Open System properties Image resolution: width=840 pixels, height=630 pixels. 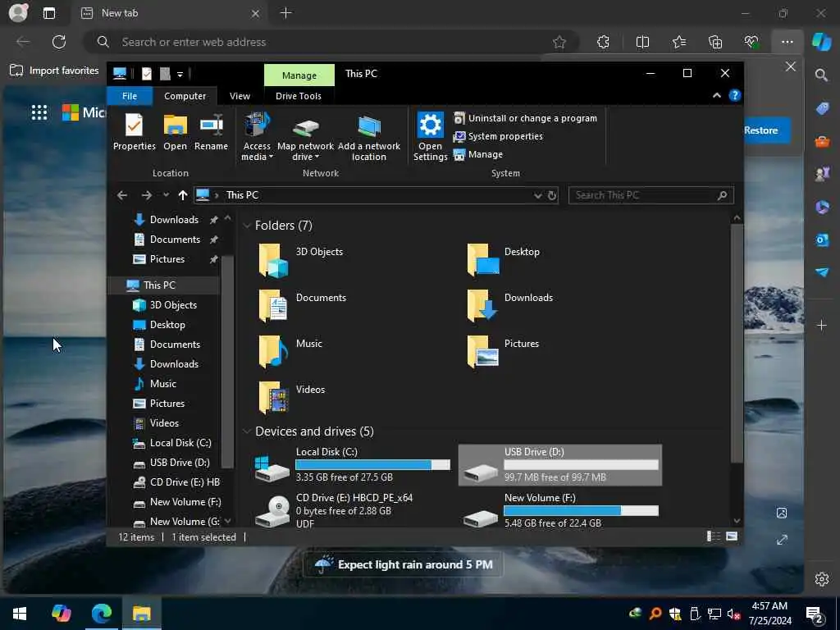pyautogui.click(x=498, y=136)
